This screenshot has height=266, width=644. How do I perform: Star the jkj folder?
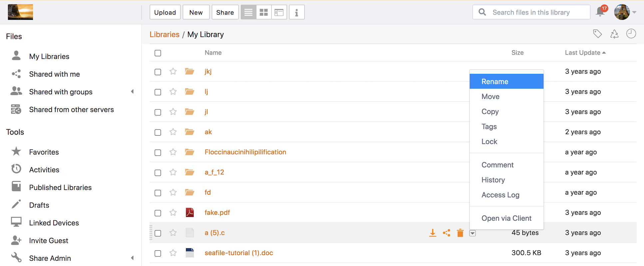pyautogui.click(x=173, y=71)
